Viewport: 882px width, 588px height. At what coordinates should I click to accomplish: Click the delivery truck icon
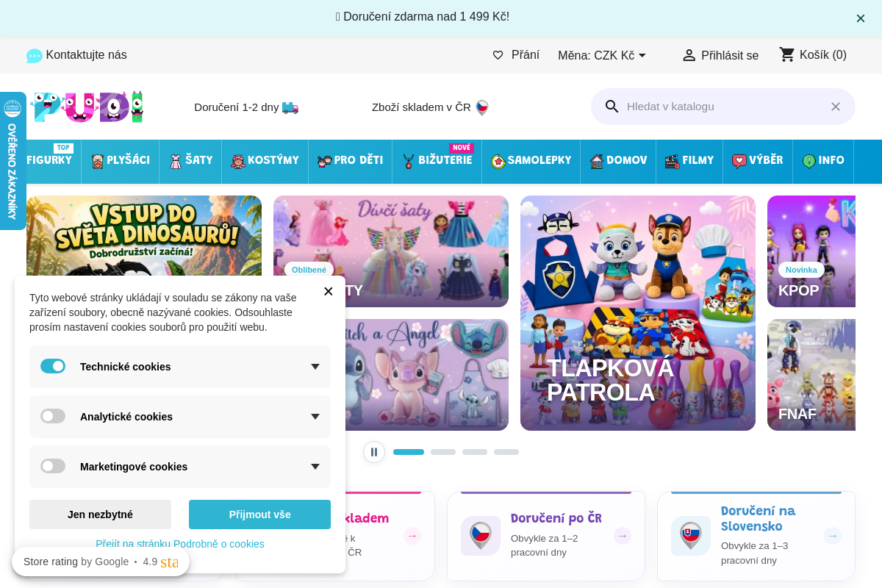point(290,107)
